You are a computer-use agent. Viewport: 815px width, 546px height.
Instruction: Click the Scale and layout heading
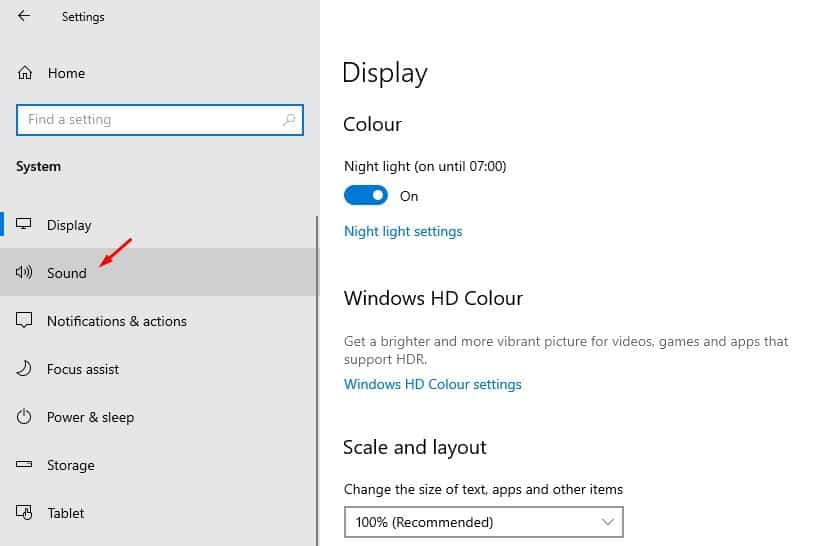[x=415, y=448]
